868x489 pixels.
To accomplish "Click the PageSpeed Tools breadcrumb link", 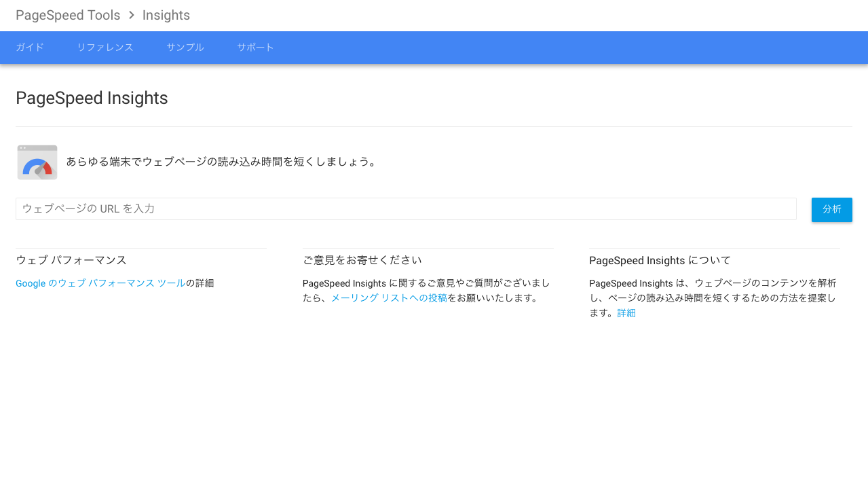I will click(x=68, y=15).
